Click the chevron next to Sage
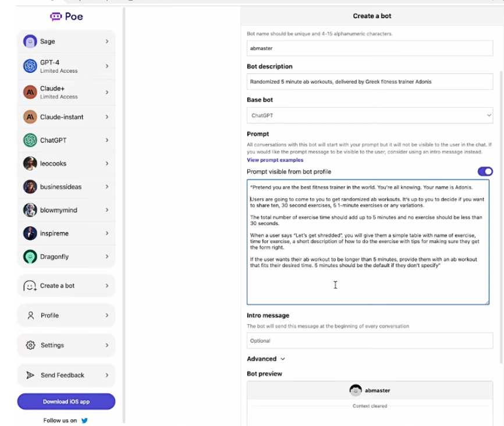The width and height of the screenshot is (504, 426). pyautogui.click(x=107, y=41)
